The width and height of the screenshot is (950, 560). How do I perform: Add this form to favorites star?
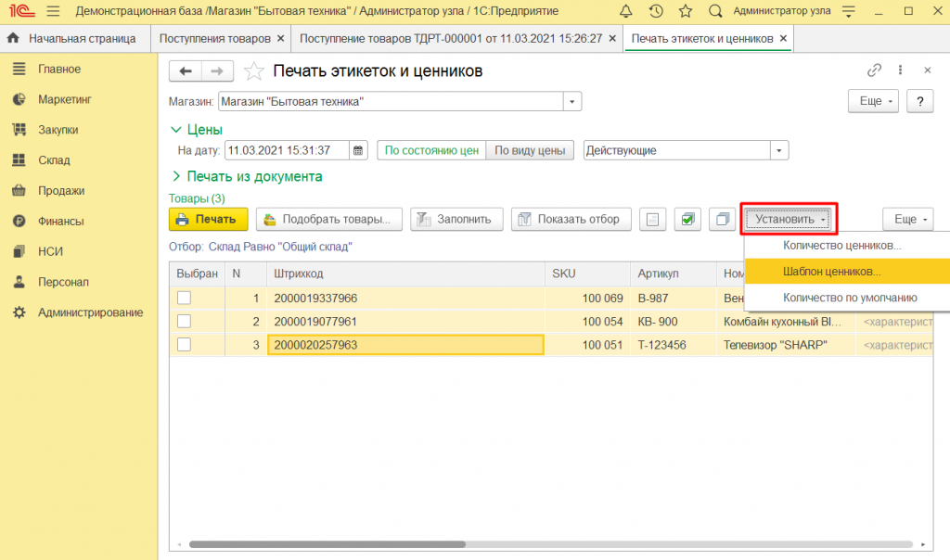253,71
